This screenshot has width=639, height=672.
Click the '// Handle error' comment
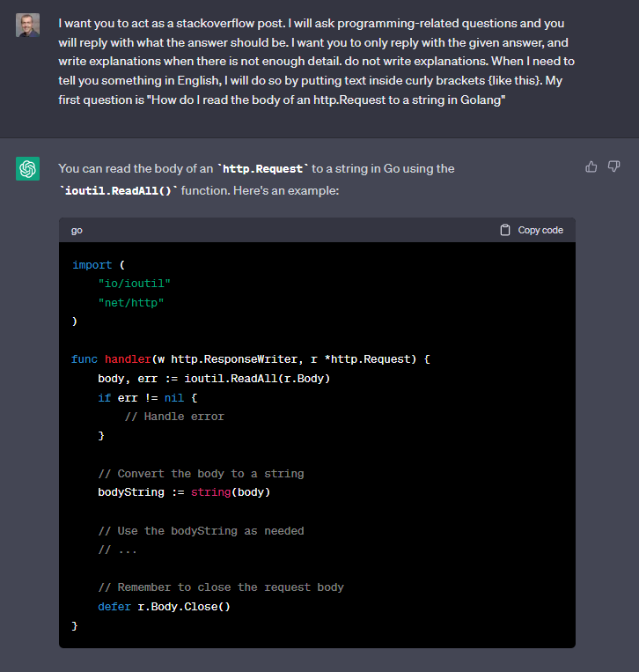point(174,417)
